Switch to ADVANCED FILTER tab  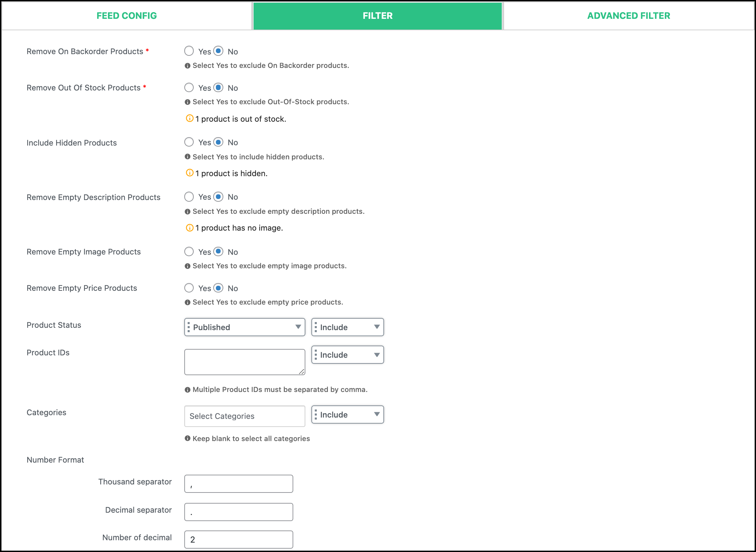(630, 16)
